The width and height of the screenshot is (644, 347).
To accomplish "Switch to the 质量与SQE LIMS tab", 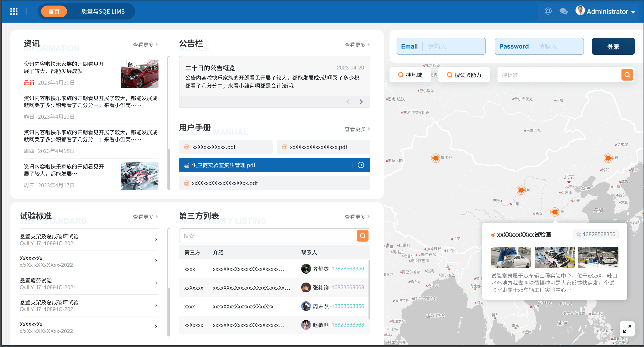I will (x=103, y=11).
